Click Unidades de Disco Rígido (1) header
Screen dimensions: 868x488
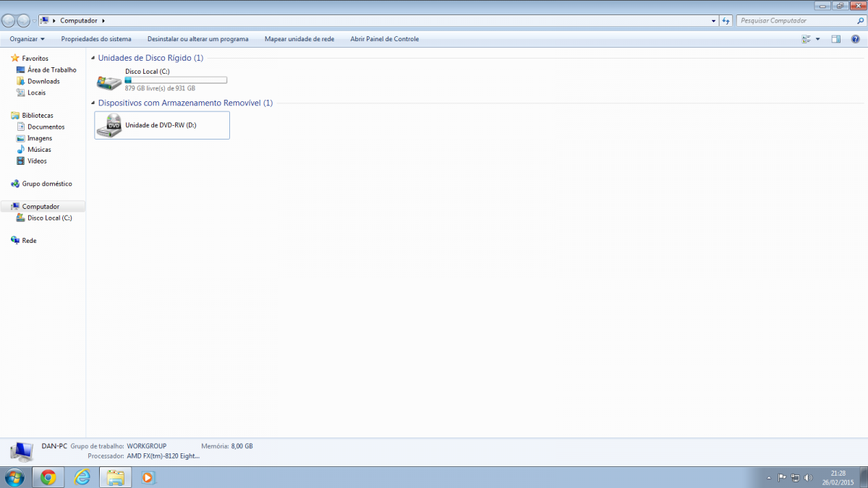pos(150,58)
